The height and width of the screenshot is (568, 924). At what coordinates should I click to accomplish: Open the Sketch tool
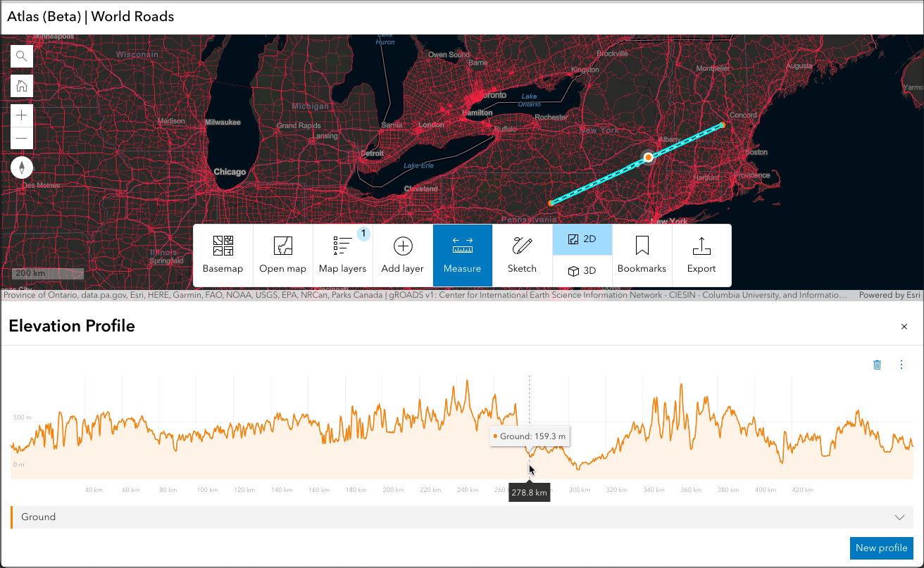click(522, 255)
